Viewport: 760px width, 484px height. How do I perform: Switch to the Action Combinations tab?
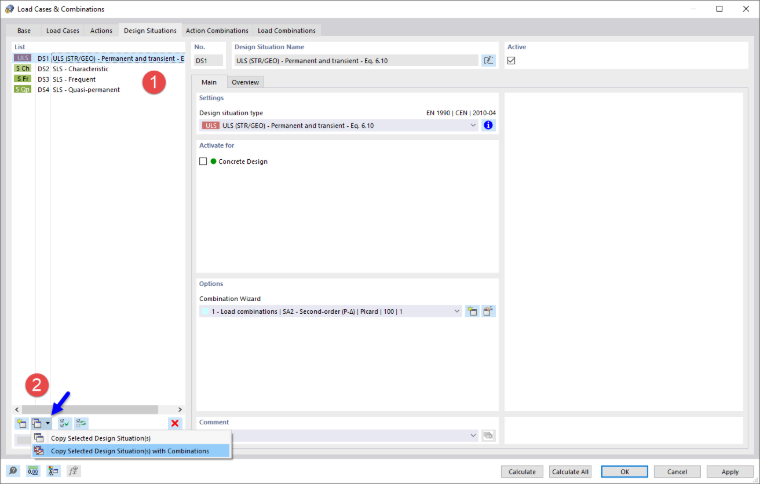(217, 30)
